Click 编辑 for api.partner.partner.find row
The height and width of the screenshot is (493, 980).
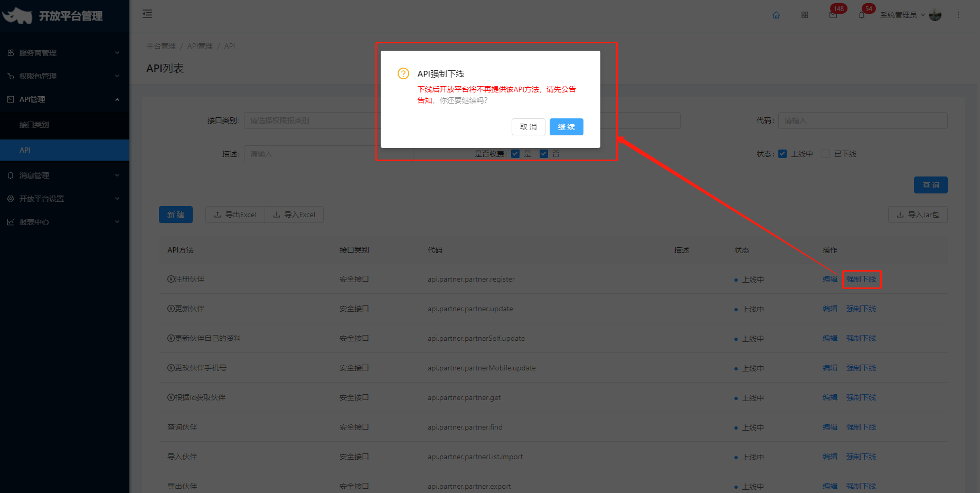pos(830,427)
